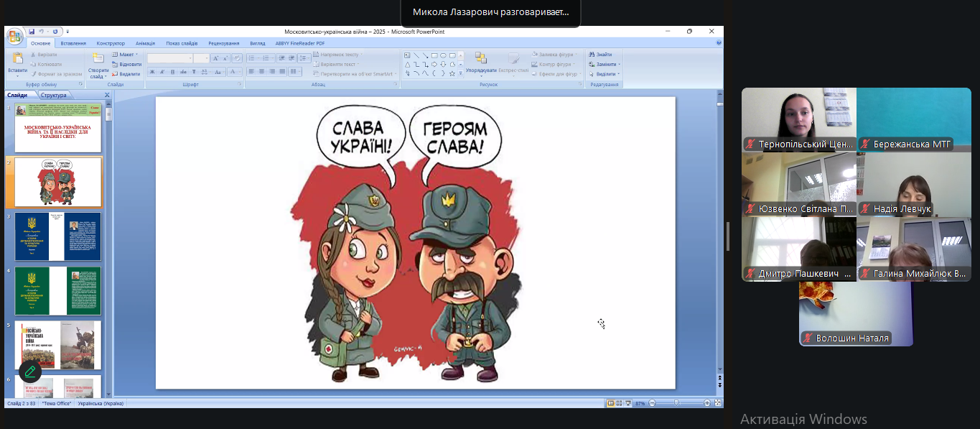Toggle italic (К) formatting button

[163, 72]
